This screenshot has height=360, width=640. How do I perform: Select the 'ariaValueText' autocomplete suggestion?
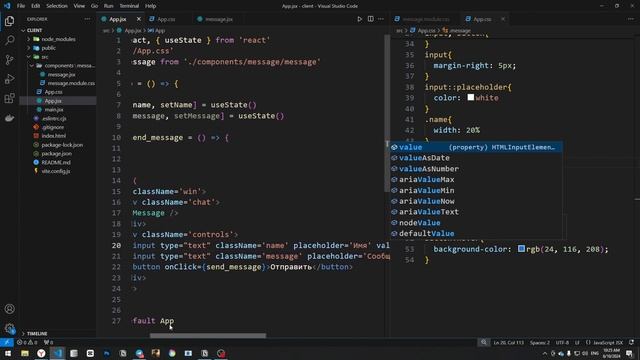coord(476,212)
